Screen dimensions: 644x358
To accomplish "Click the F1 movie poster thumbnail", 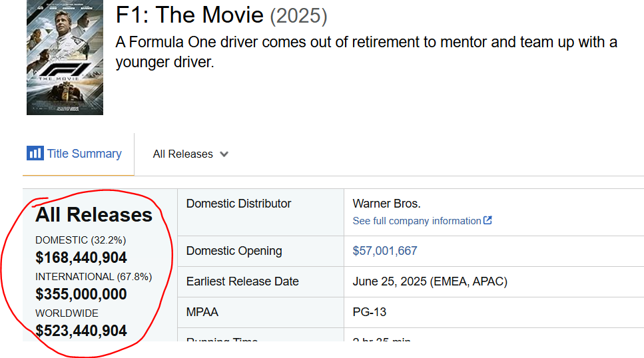I will pyautogui.click(x=65, y=58).
